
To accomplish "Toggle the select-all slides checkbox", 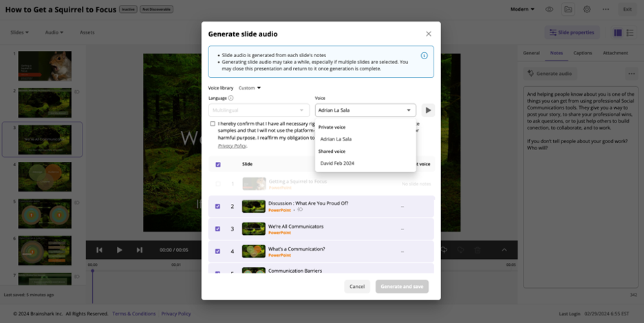I will [x=218, y=165].
